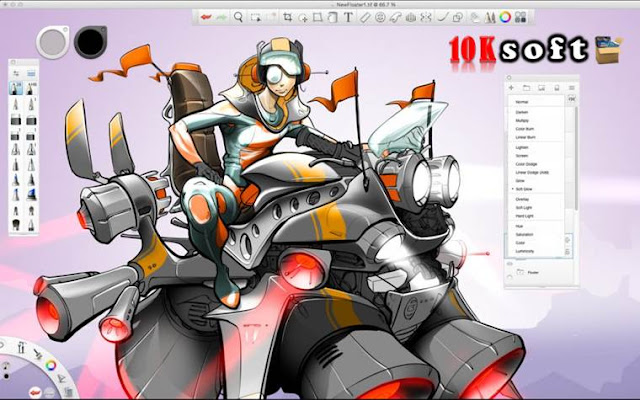Select the Quick Transform lasso tool
Screen dimensions: 640x400
303,17
